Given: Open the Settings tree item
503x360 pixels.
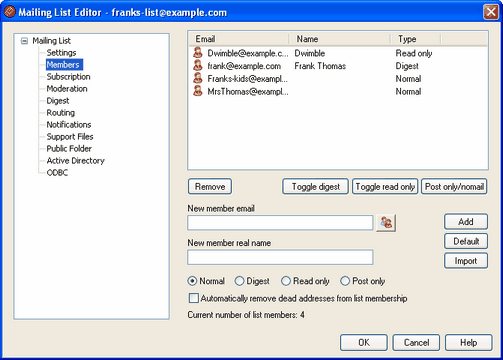Looking at the screenshot, I should (x=61, y=53).
